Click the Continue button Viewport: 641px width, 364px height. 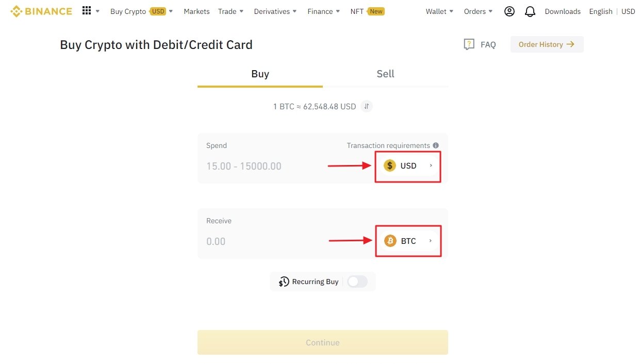tap(322, 342)
